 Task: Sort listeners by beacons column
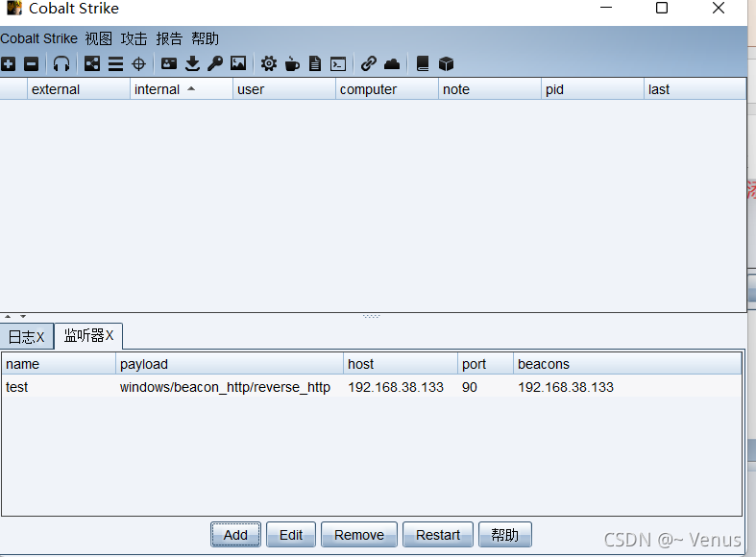click(627, 364)
